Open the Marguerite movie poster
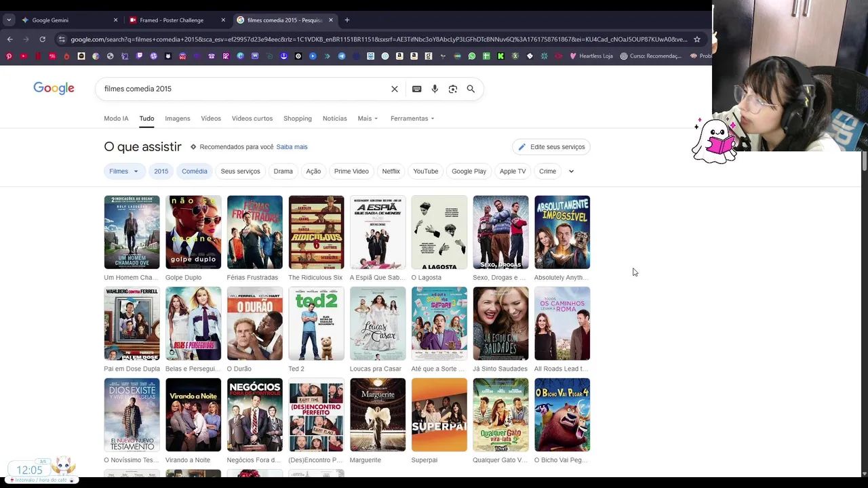Viewport: 868px width, 488px height. pos(378,415)
